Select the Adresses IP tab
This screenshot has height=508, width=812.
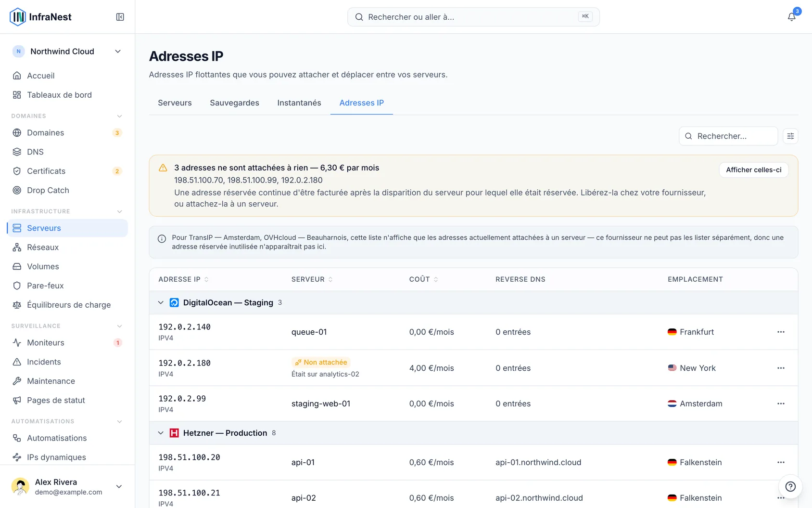pyautogui.click(x=362, y=103)
